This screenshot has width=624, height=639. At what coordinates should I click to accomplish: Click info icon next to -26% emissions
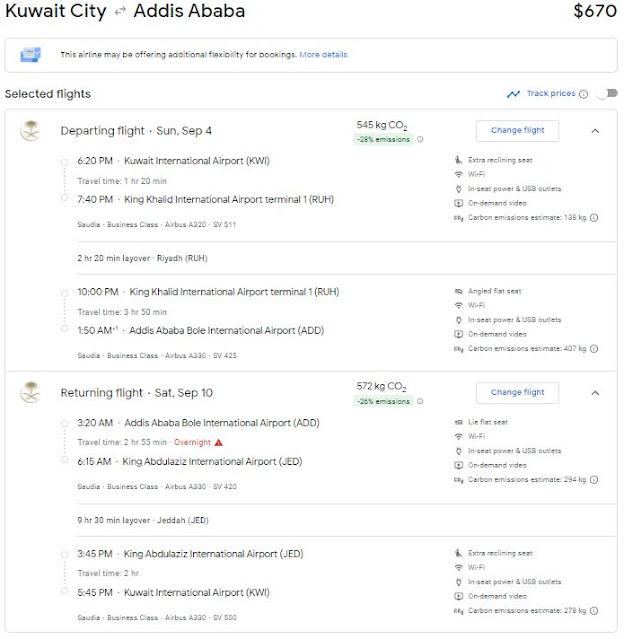(x=420, y=402)
